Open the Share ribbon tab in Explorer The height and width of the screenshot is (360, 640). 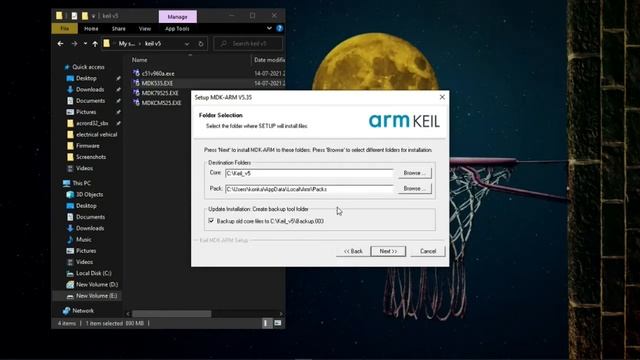click(x=118, y=29)
